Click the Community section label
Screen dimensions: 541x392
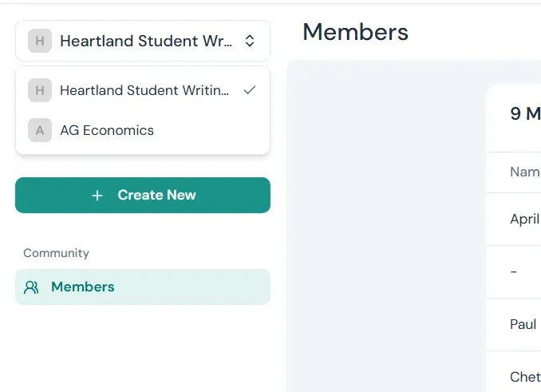(x=56, y=253)
